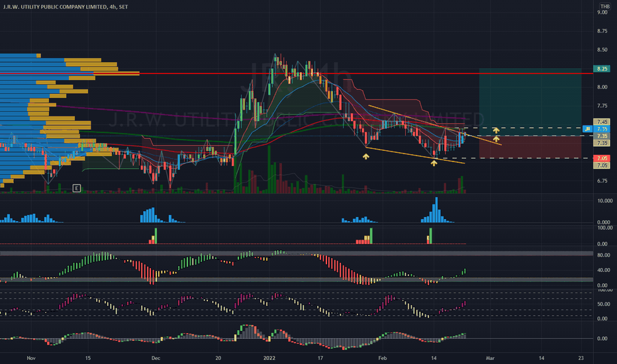Click the 8.75 price axis label
This screenshot has width=617, height=364.
click(602, 31)
